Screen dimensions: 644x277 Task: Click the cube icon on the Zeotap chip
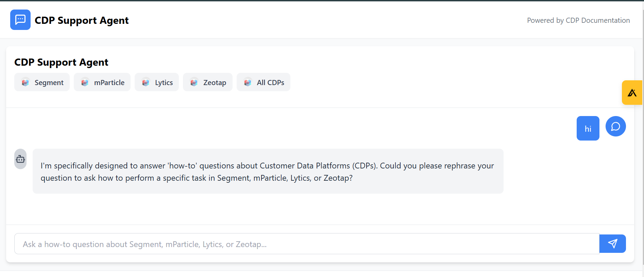click(194, 82)
